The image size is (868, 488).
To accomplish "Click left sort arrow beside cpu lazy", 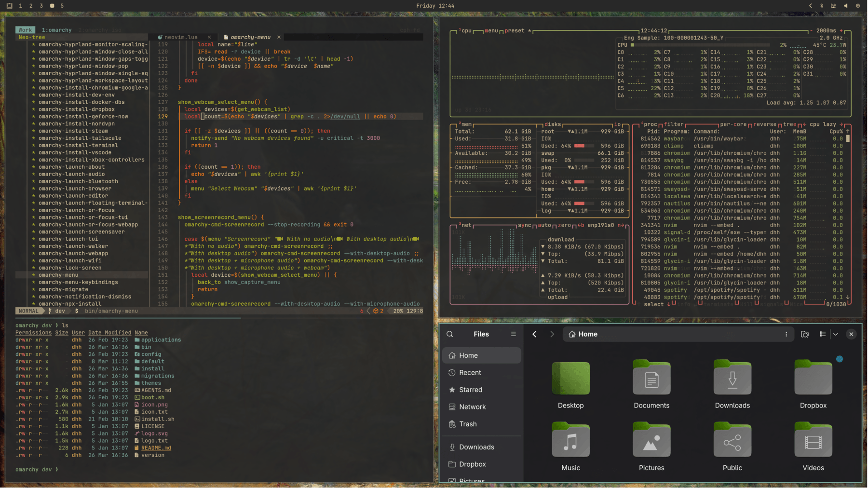I will pyautogui.click(x=804, y=124).
